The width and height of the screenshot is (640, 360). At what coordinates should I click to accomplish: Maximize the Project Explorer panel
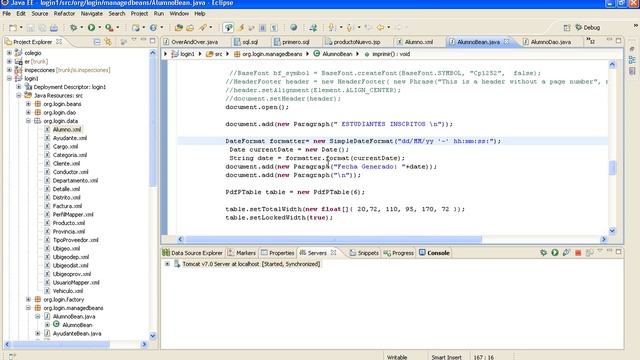pos(153,40)
